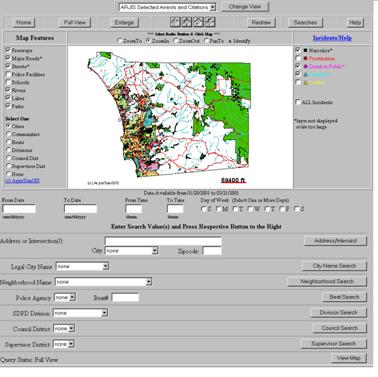Open the City dropdown under Address

[131, 251]
